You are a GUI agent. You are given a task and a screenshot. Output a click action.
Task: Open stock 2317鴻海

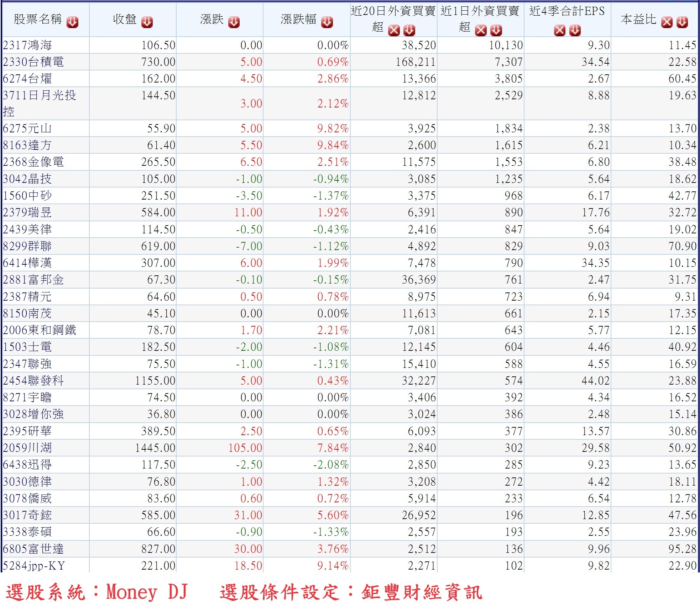pyautogui.click(x=27, y=45)
